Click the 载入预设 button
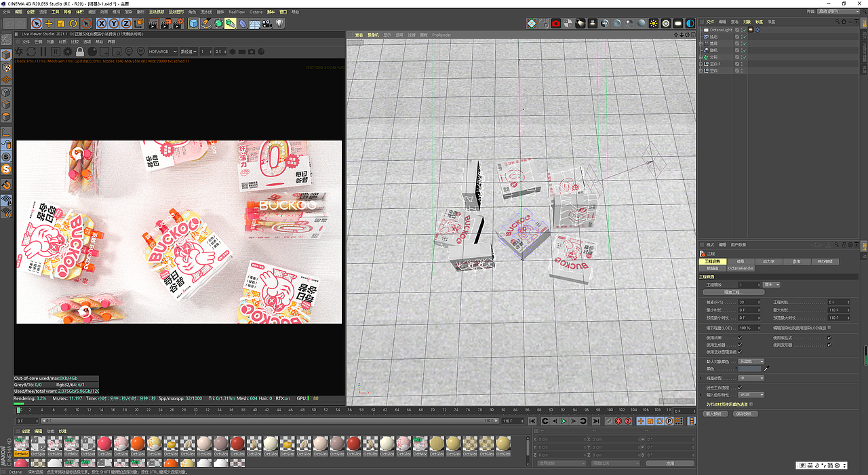Screen dimensions: 868x475 tap(716, 414)
